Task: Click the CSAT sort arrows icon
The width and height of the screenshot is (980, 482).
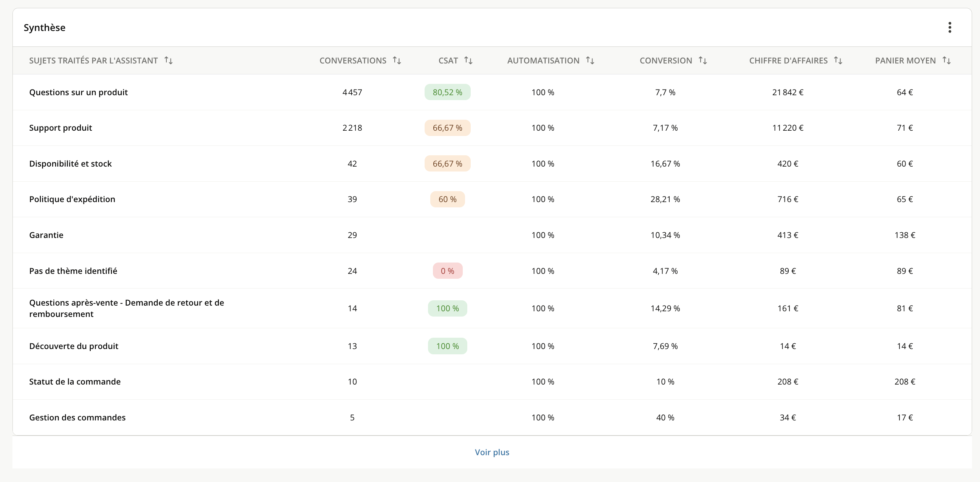Action: 468,60
